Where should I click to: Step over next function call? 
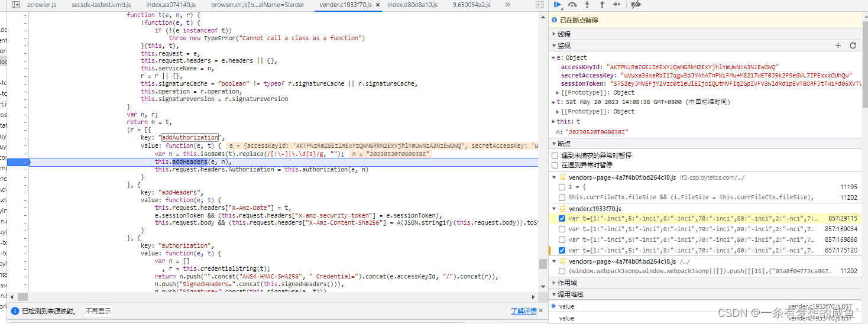click(x=572, y=5)
